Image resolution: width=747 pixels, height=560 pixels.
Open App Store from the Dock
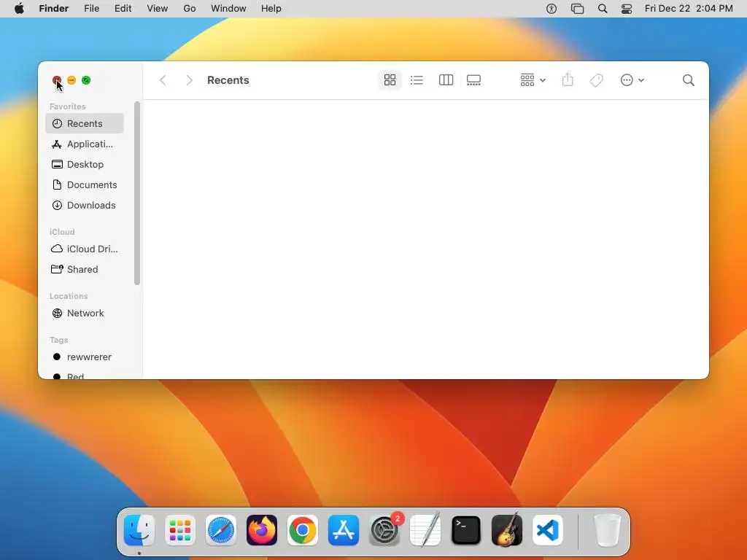pos(344,530)
